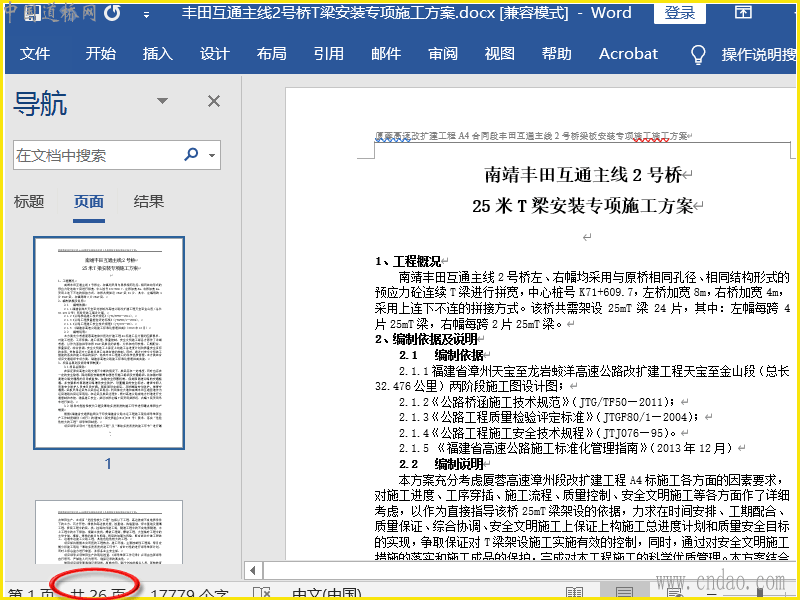The height and width of the screenshot is (600, 800).
Task: Select the 视图 ribbon tab
Action: tap(499, 54)
